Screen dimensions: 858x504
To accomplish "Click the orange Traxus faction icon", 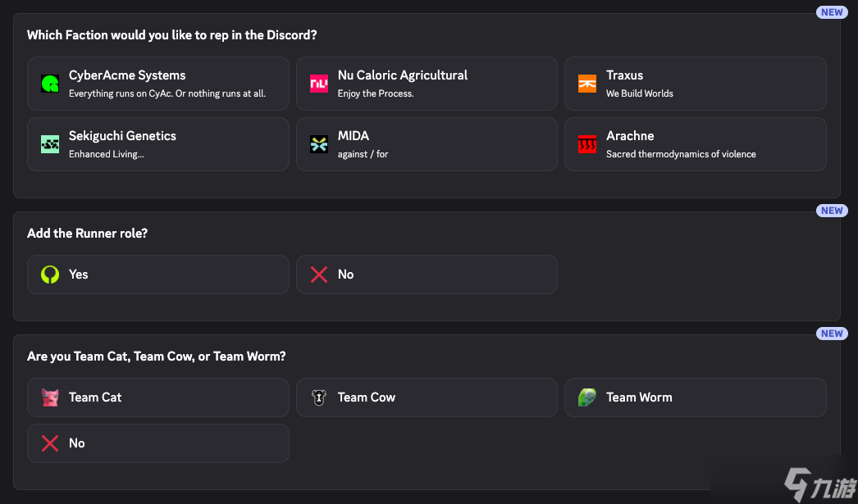I will point(587,84).
